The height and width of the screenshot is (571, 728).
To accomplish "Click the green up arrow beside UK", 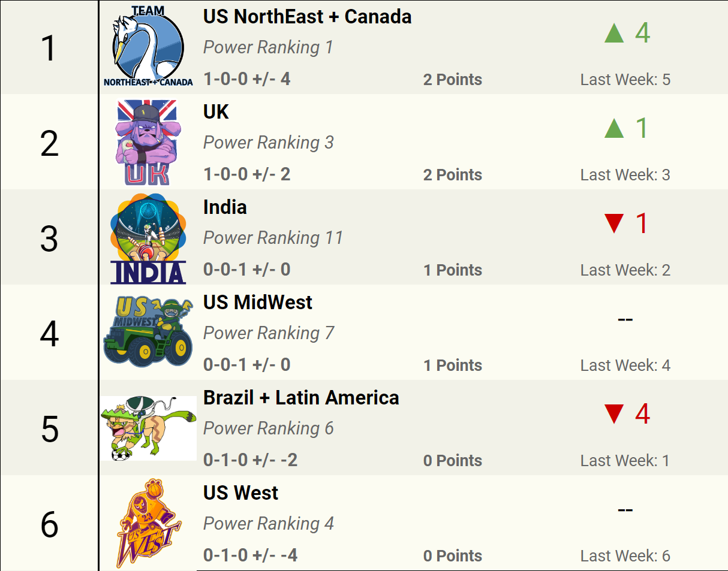I will coord(614,128).
